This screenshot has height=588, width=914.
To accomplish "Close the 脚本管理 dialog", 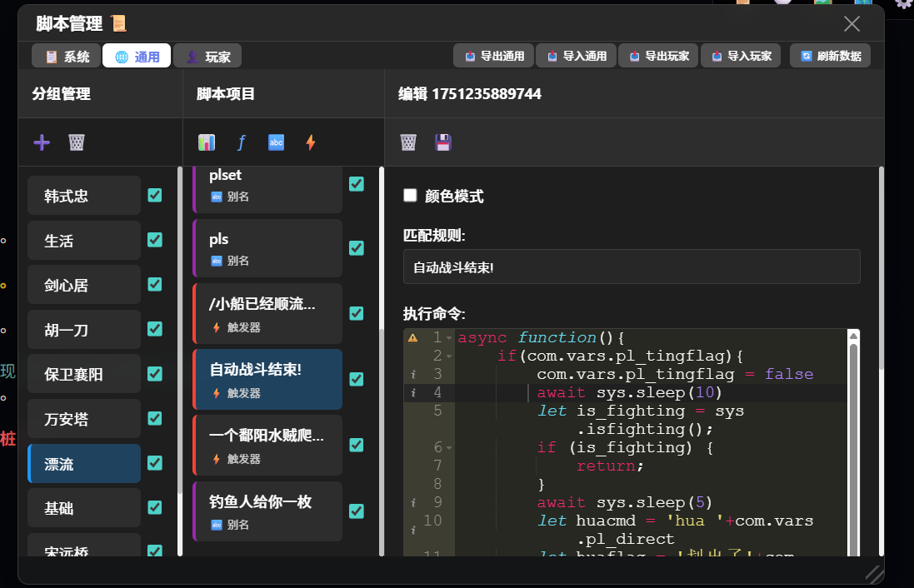I will tap(852, 24).
